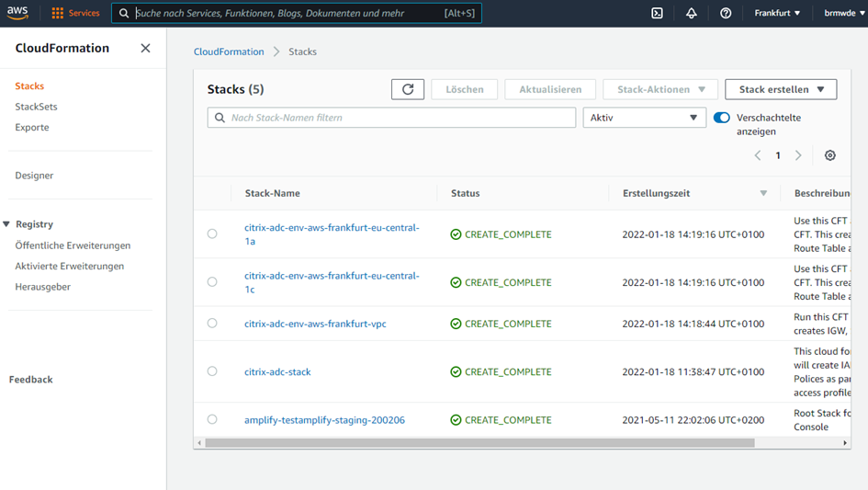This screenshot has height=490, width=868.
Task: Click the Status column header
Action: (465, 193)
